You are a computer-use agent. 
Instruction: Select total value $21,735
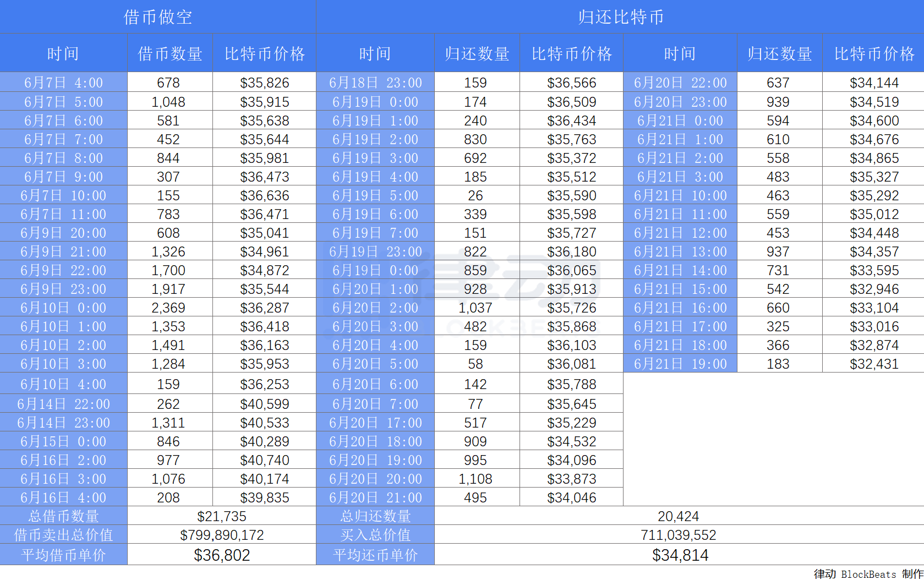point(222,516)
